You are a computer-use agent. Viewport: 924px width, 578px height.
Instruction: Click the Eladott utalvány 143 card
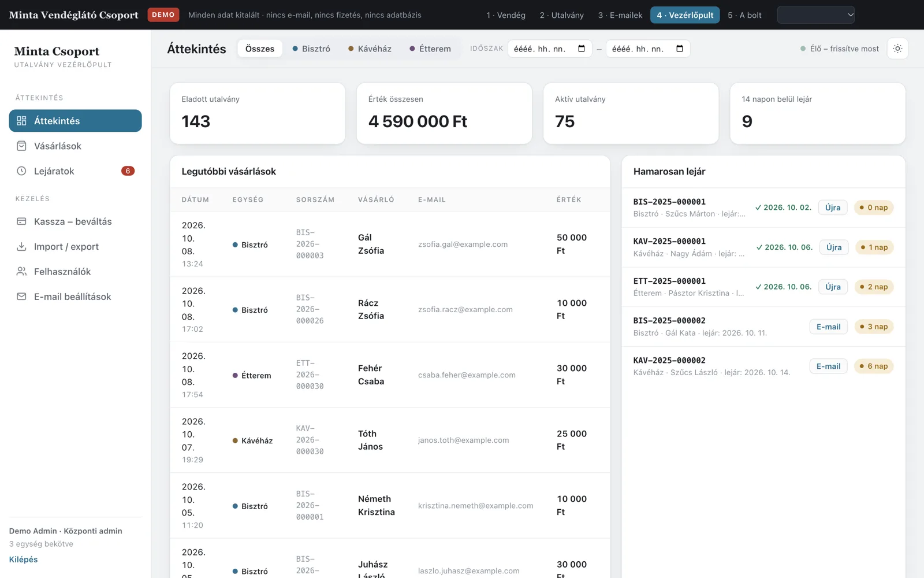[258, 113]
